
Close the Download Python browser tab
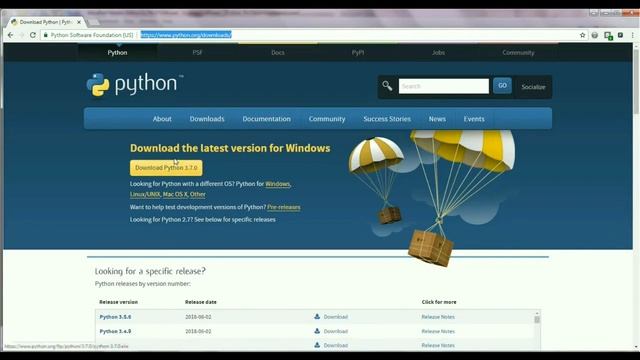click(x=79, y=22)
